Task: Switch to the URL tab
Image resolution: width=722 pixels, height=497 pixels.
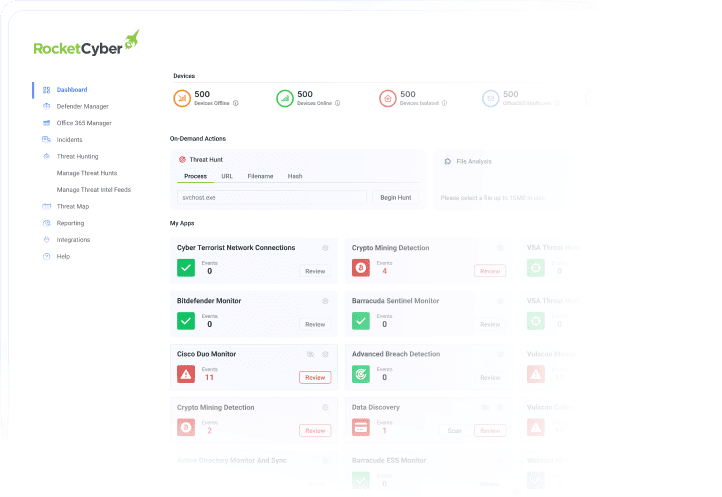Action: pos(227,176)
